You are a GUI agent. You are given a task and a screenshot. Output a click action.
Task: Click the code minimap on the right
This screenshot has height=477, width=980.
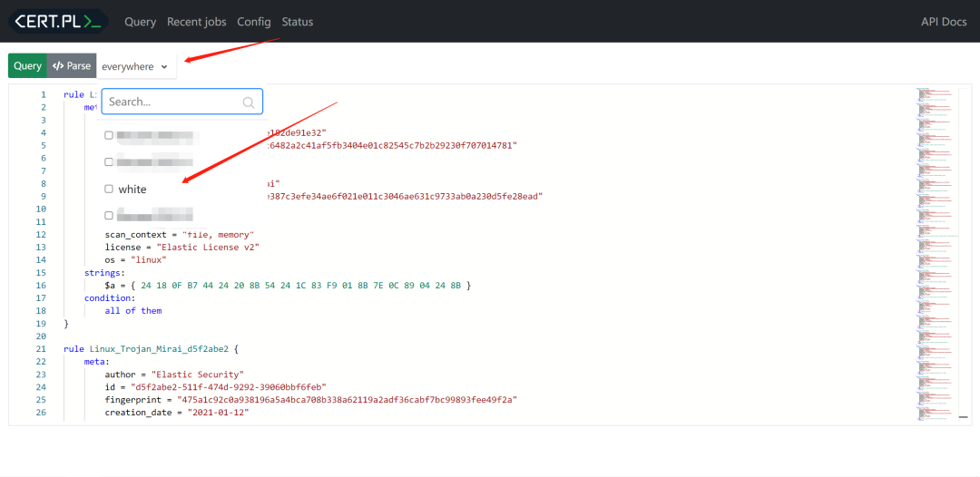coord(936,254)
